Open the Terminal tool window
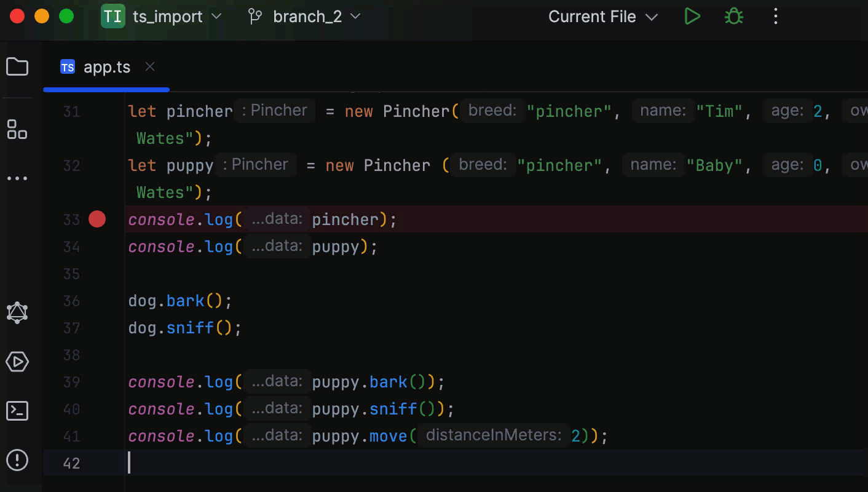The image size is (868, 492). tap(17, 411)
